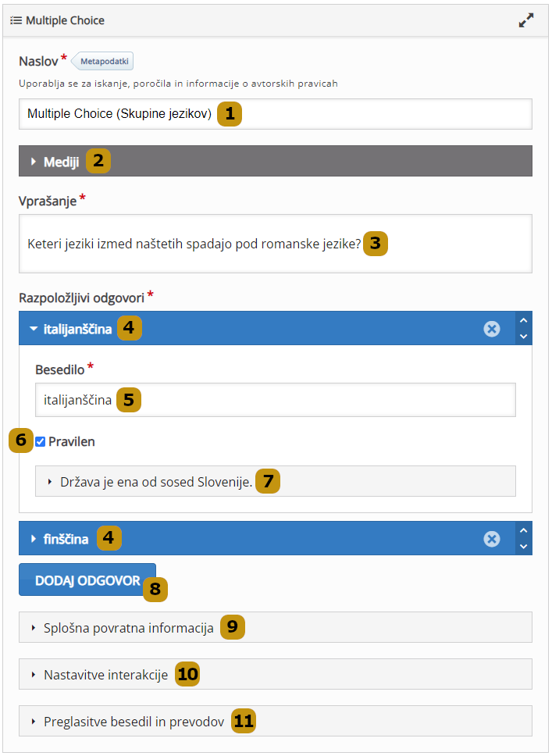The image size is (552, 756).
Task: Click the fullscreen expand arrows icon
Action: click(x=526, y=20)
